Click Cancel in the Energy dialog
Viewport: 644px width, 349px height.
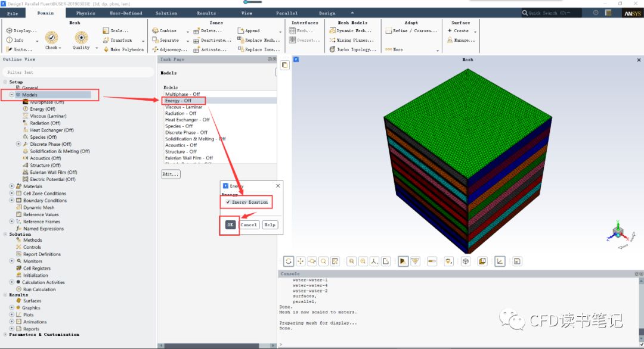tap(249, 225)
